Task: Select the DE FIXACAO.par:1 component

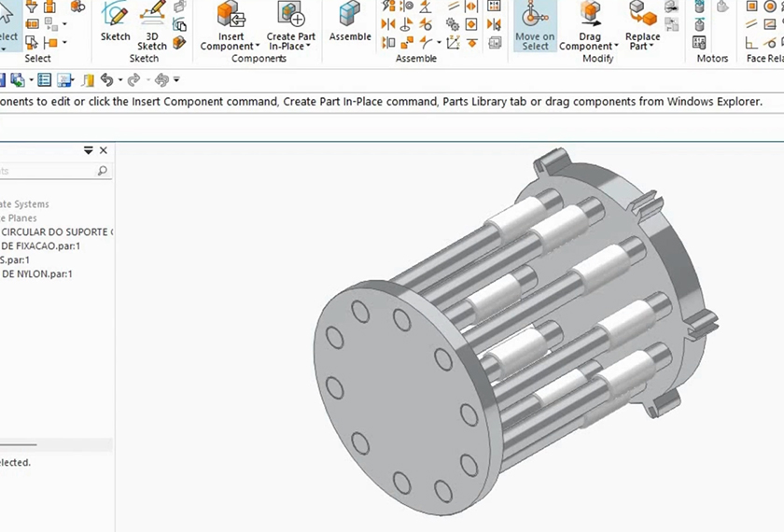Action: coord(42,246)
